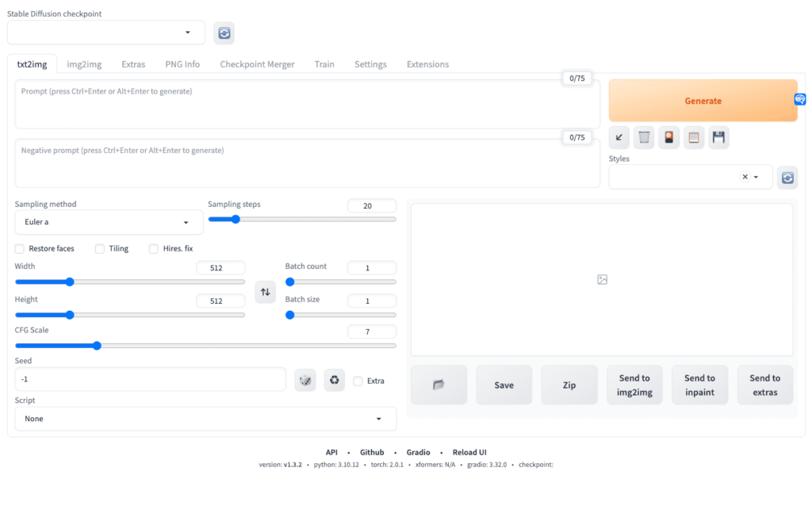Enable the Restore faces checkbox
The image size is (812, 510).
coord(20,249)
